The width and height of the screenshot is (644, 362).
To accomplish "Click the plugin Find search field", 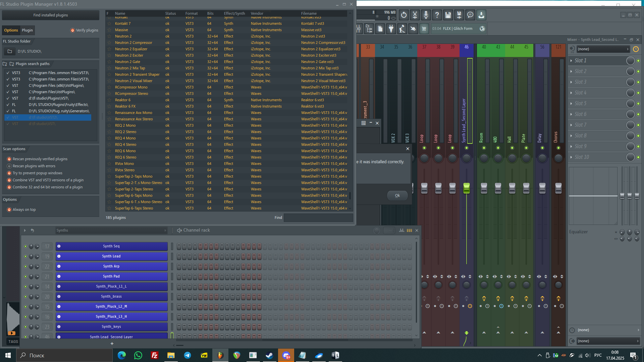I will click(318, 218).
